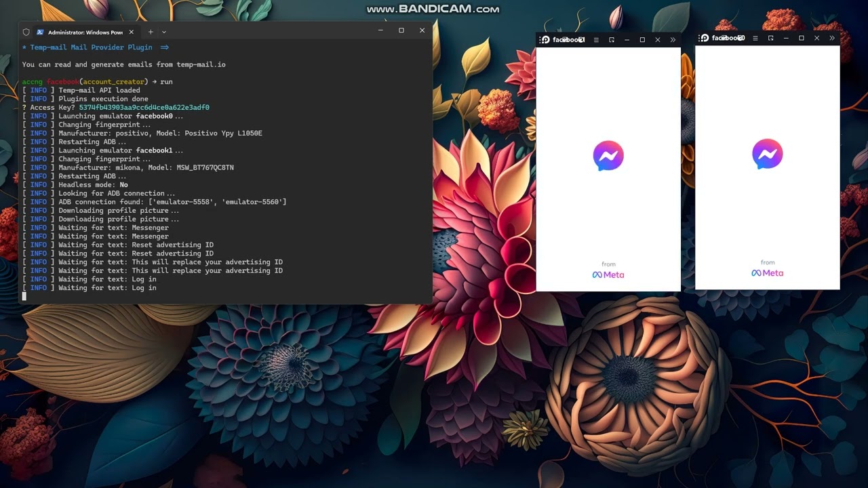Maximize the facebook1 emulator window

(642, 40)
